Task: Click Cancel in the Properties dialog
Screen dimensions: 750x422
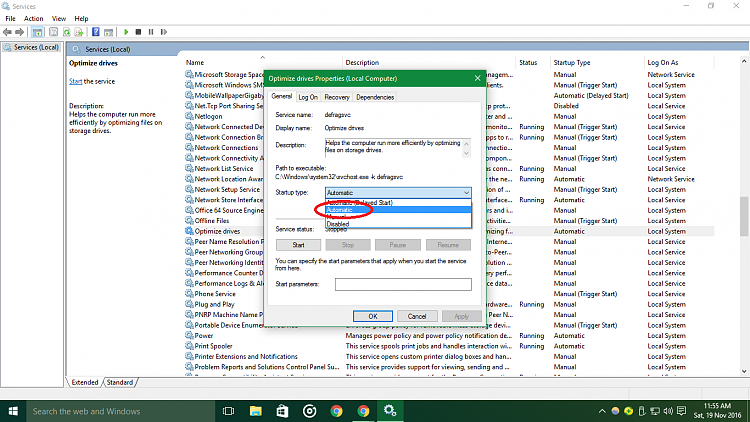Action: pyautogui.click(x=417, y=316)
